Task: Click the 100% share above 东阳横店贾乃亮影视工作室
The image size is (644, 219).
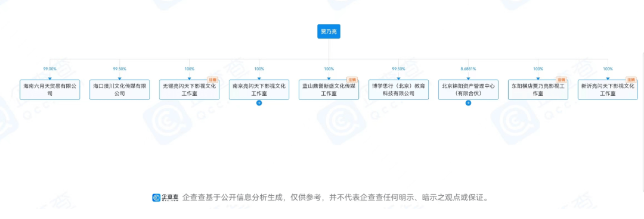Action: 538,69
